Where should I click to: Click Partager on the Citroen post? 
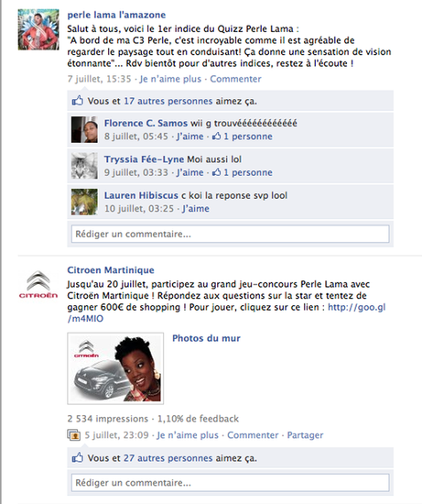305,435
